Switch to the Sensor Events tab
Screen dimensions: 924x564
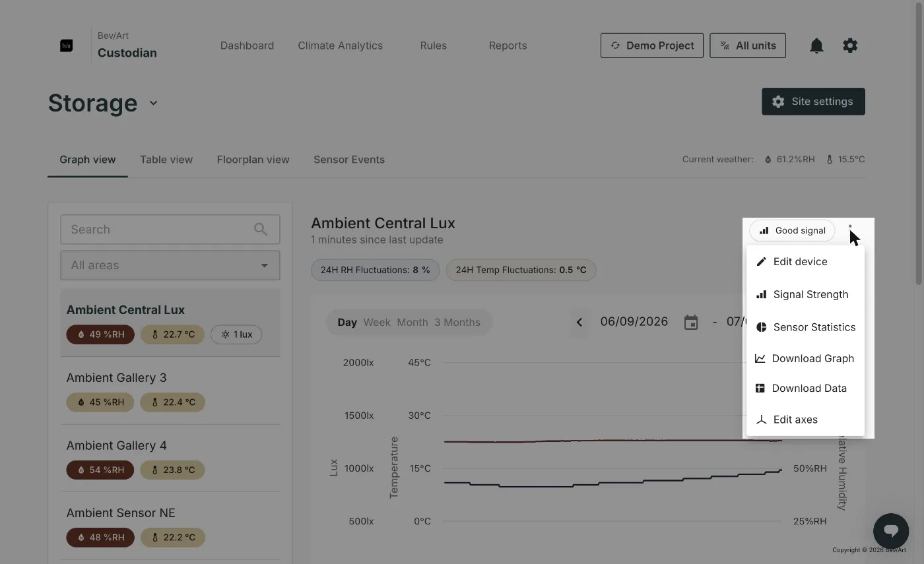[349, 160]
